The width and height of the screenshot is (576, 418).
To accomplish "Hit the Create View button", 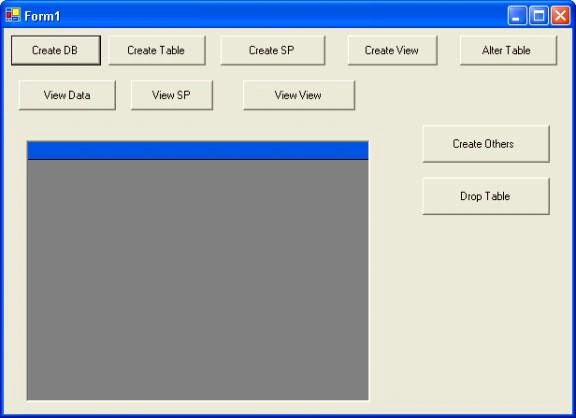I will (393, 50).
